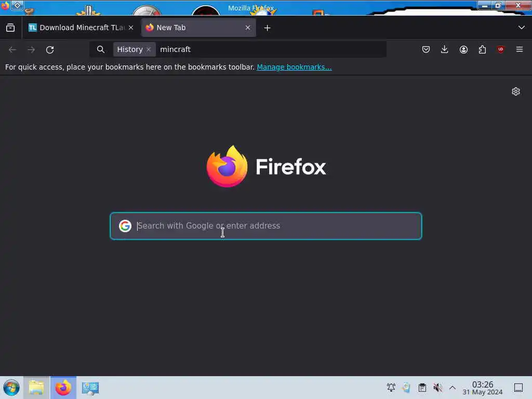This screenshot has height=399, width=532.
Task: Open the window menu Firefox icon in titlebar
Action: tap(5, 5)
